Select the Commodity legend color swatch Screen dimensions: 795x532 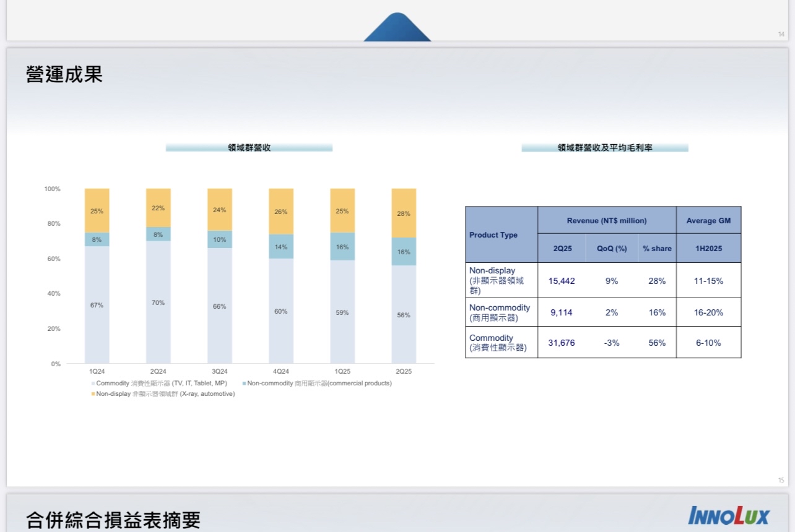(93, 384)
